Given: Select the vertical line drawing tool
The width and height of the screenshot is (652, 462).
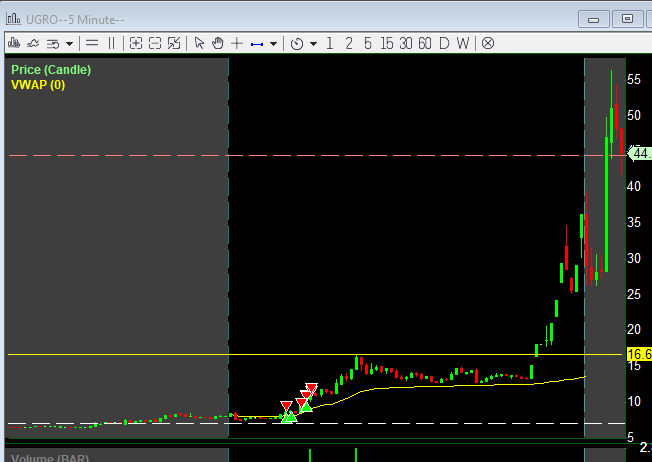Looking at the screenshot, I should click(x=111, y=43).
